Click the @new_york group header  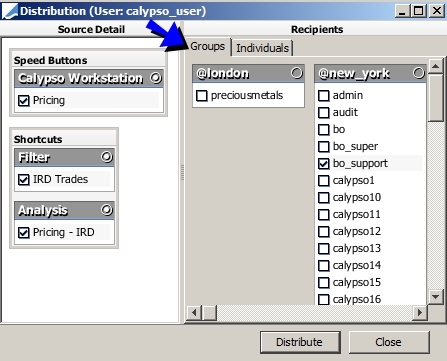click(370, 73)
